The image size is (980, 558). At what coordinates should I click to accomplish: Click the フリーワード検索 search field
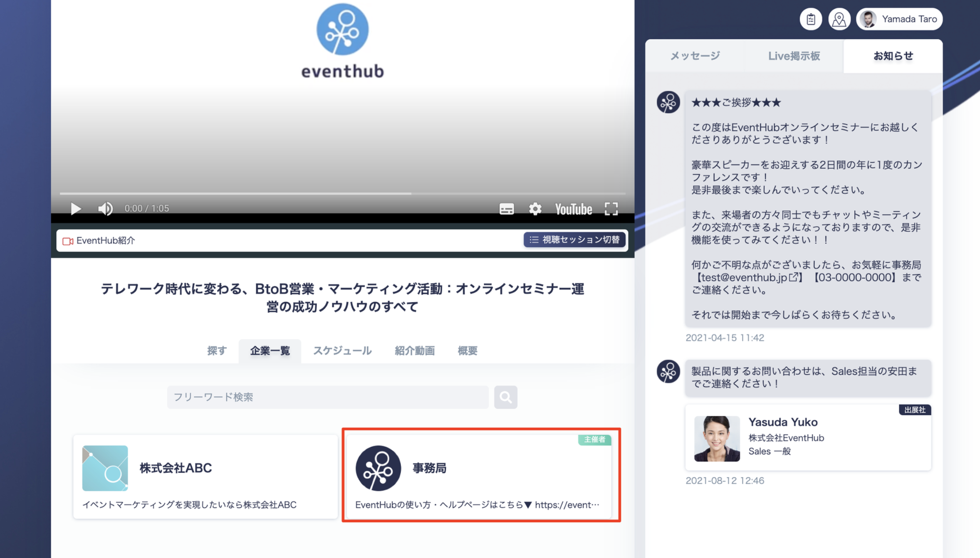[328, 397]
